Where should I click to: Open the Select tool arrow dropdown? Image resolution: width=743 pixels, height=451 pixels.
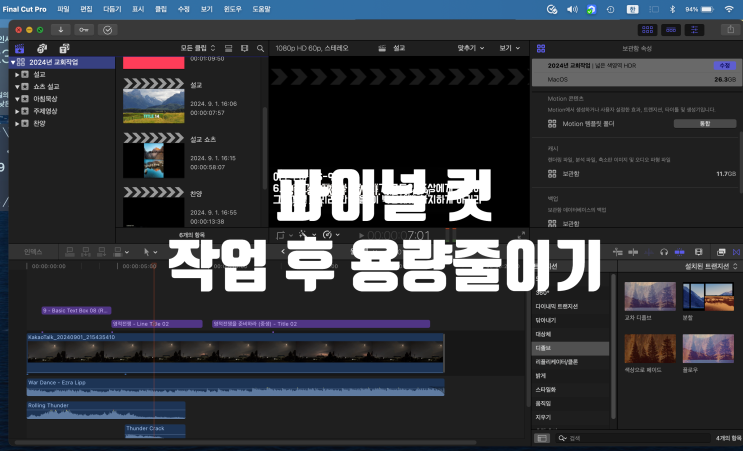151,252
